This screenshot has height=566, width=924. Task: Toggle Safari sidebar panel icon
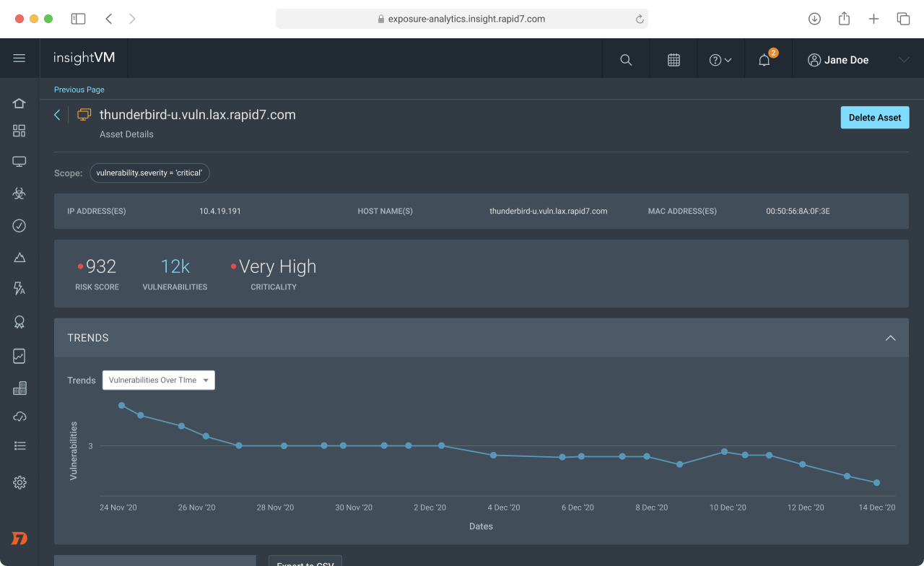pos(78,19)
